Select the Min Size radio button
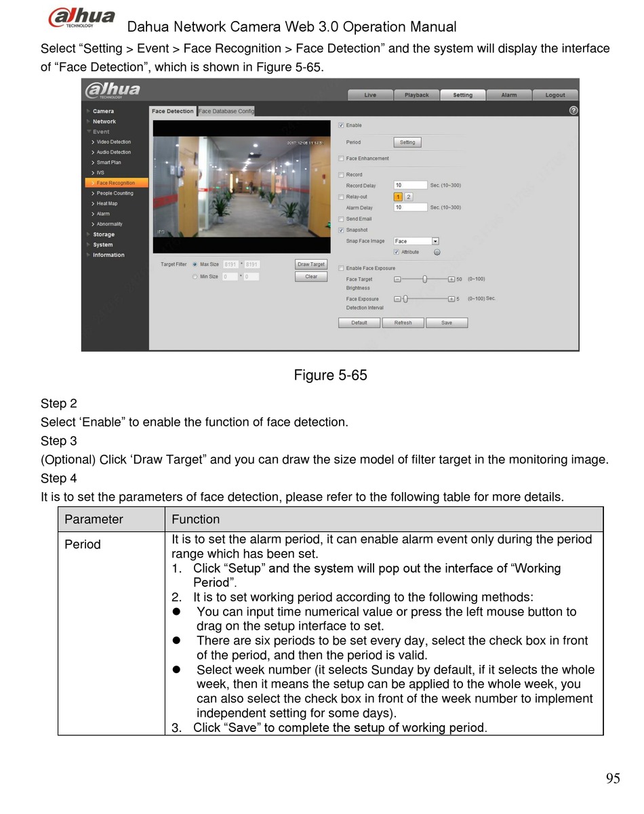Image resolution: width=644 pixels, height=814 pixels. coord(195,277)
